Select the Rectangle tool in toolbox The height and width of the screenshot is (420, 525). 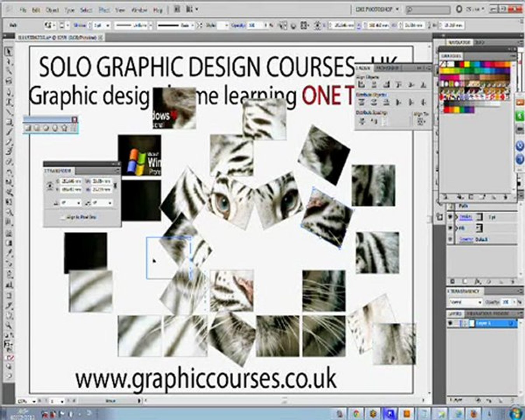(9, 122)
